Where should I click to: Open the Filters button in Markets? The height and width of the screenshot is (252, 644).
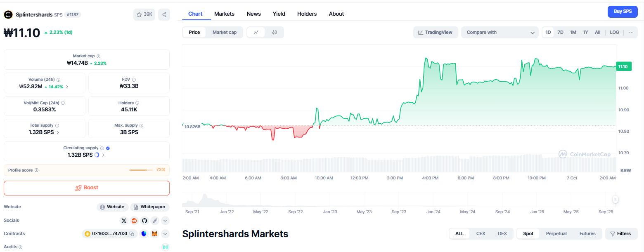click(621, 233)
